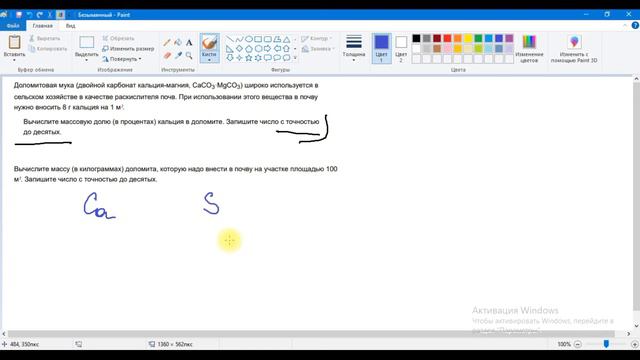Switch to the Вид tab
Screen dimensions: 640x360
[x=71, y=26]
